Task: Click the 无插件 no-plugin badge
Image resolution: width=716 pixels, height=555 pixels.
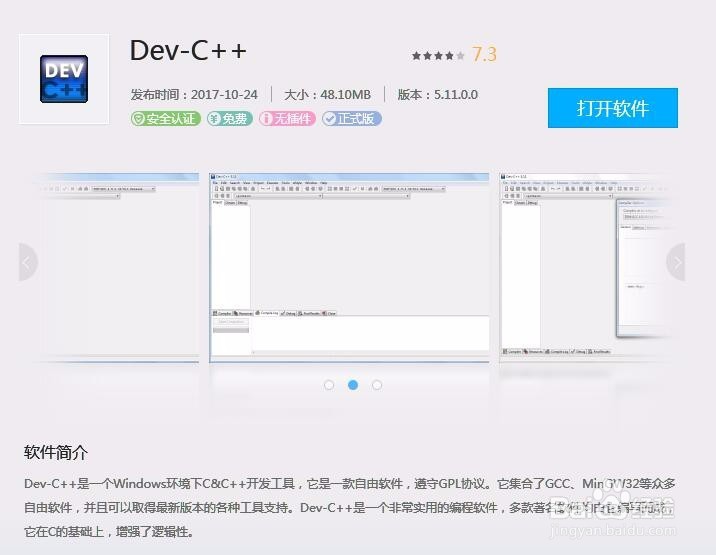Action: click(287, 119)
